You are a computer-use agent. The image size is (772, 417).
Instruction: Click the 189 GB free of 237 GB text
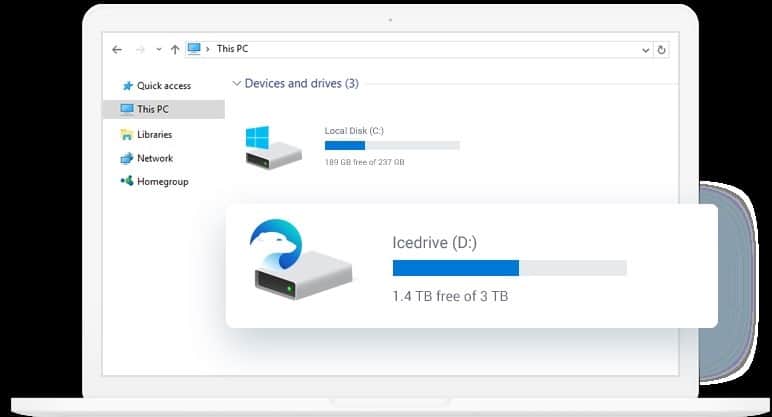(x=364, y=162)
